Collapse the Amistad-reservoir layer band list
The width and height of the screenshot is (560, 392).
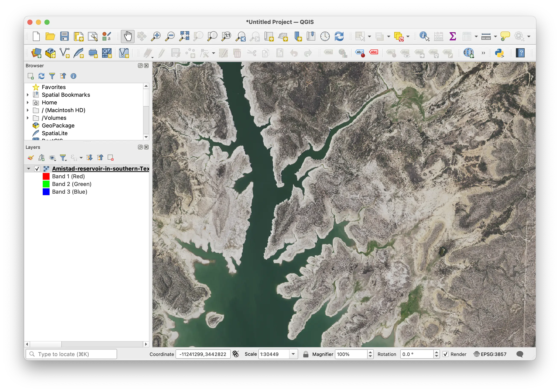pos(29,169)
